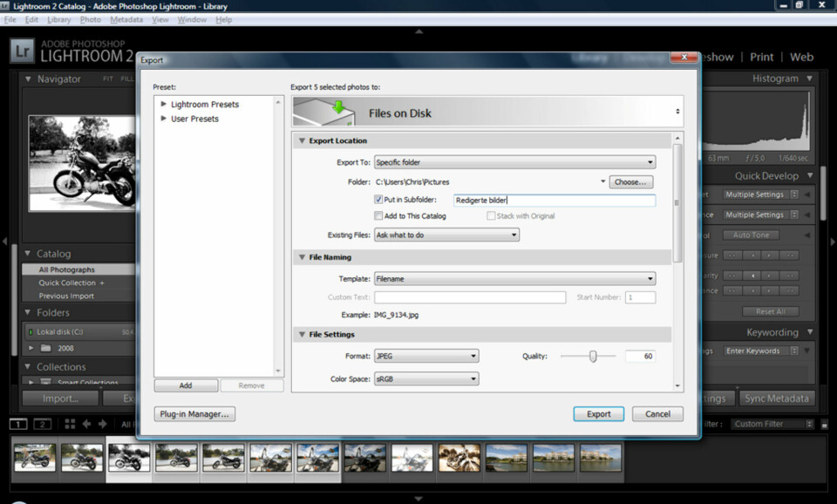Select the sepia motorcycle filmstrip thumbnail
Image resolution: width=837 pixels, height=504 pixels.
click(x=459, y=458)
